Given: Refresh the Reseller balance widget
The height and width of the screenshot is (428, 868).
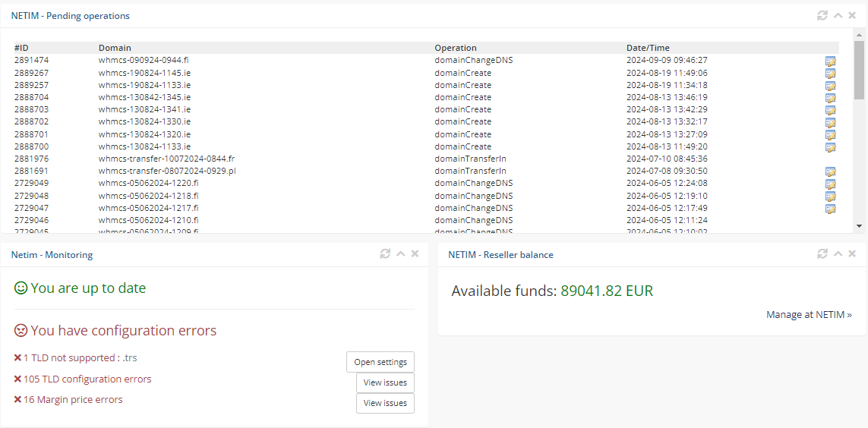Looking at the screenshot, I should 822,253.
